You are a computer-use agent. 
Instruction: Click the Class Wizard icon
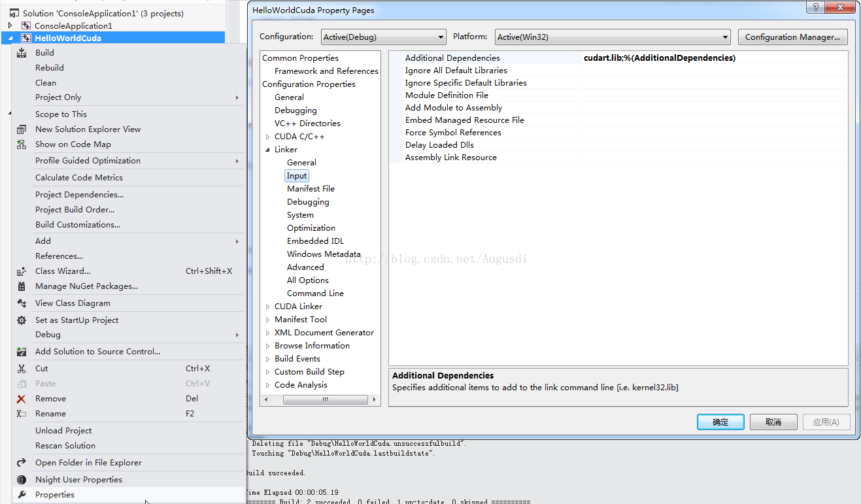[x=22, y=271]
